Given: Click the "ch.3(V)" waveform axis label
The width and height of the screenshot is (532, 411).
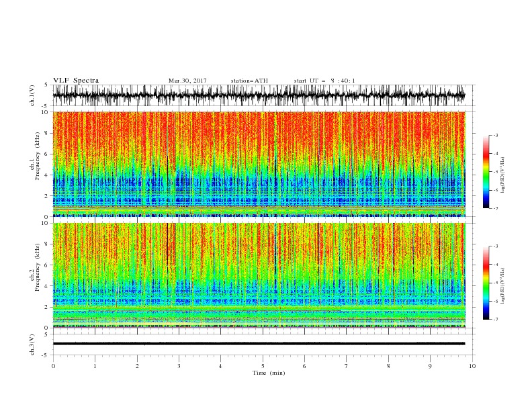Looking at the screenshot, I should [32, 345].
